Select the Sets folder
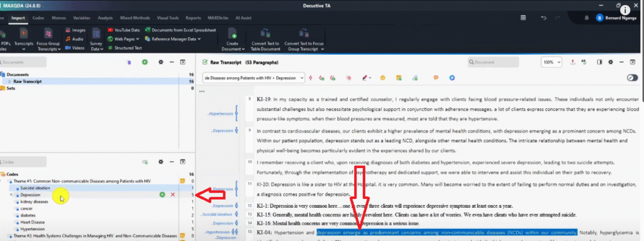Viewport: 644px width, 241px height. pos(11,88)
